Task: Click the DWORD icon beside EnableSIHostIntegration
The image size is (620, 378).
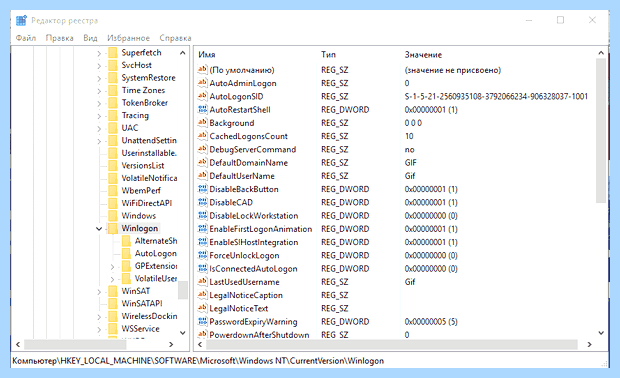Action: 202,242
